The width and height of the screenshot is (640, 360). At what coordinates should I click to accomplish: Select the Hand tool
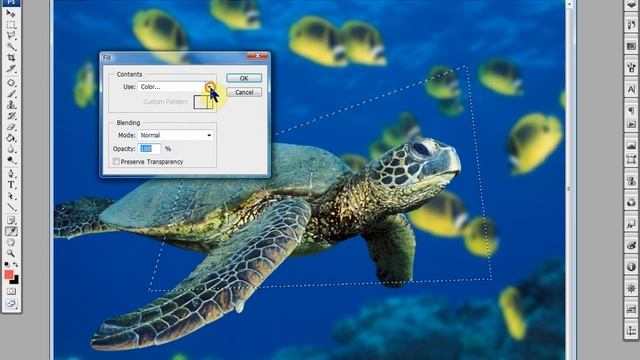(x=11, y=242)
